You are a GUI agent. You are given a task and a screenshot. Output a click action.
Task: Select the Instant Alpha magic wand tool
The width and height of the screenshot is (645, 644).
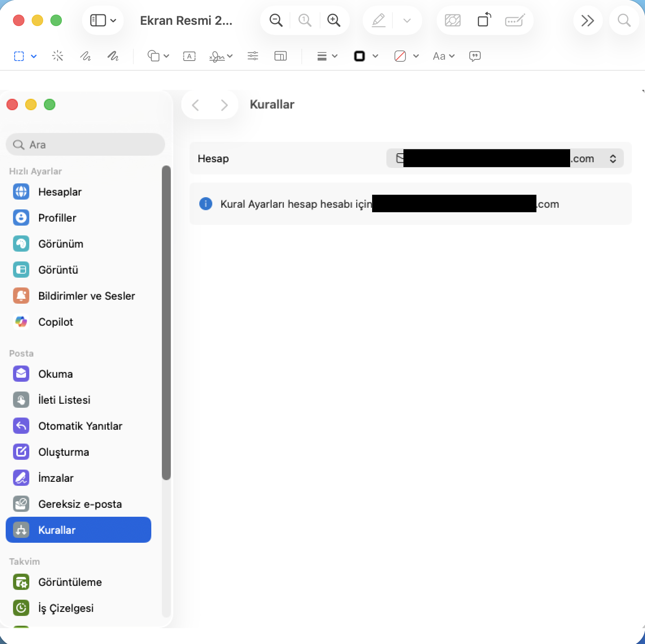[58, 56]
